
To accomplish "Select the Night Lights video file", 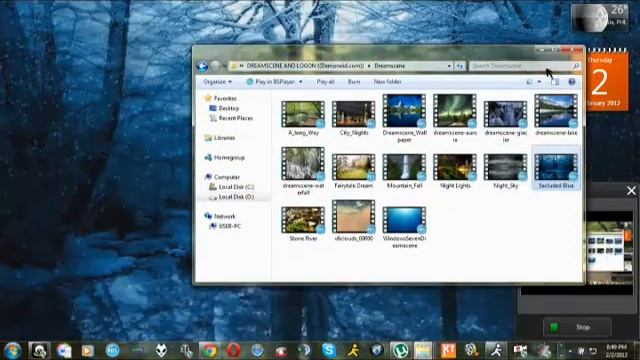I will coord(455,171).
